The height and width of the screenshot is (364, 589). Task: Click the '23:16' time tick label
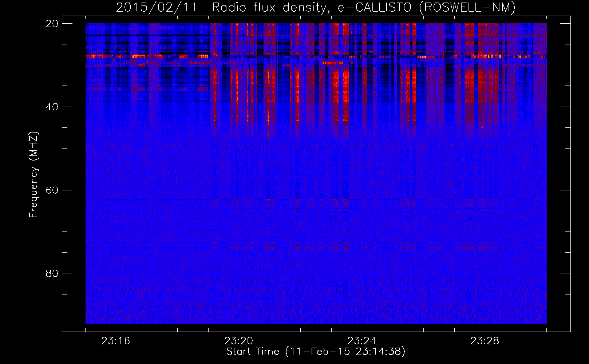tap(116, 341)
